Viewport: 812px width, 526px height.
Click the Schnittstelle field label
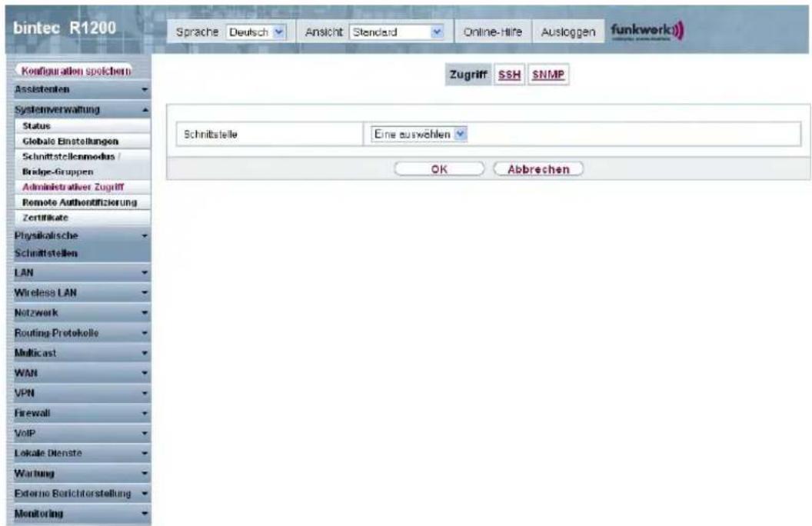tap(210, 134)
